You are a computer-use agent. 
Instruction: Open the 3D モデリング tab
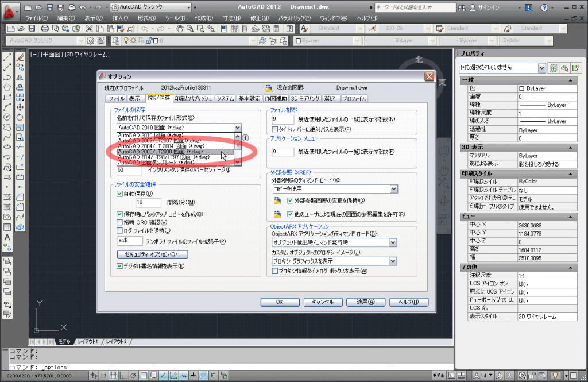click(x=305, y=98)
